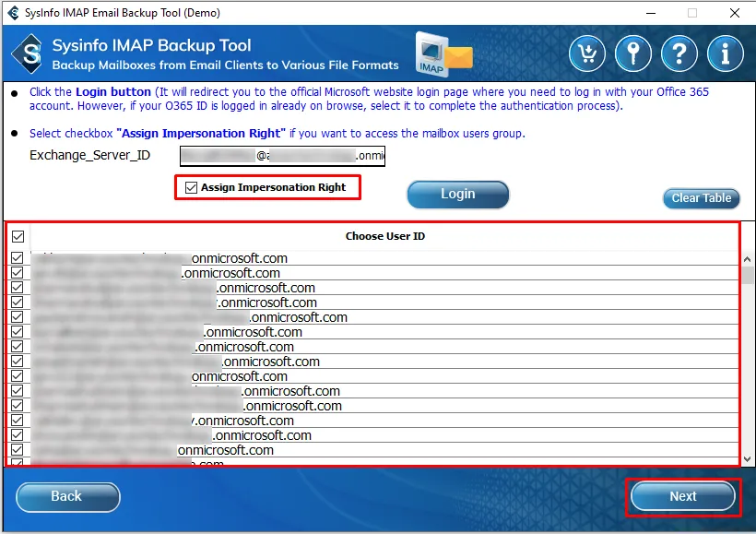Click the Choose User ID column header
This screenshot has width=756, height=534.
pos(384,236)
